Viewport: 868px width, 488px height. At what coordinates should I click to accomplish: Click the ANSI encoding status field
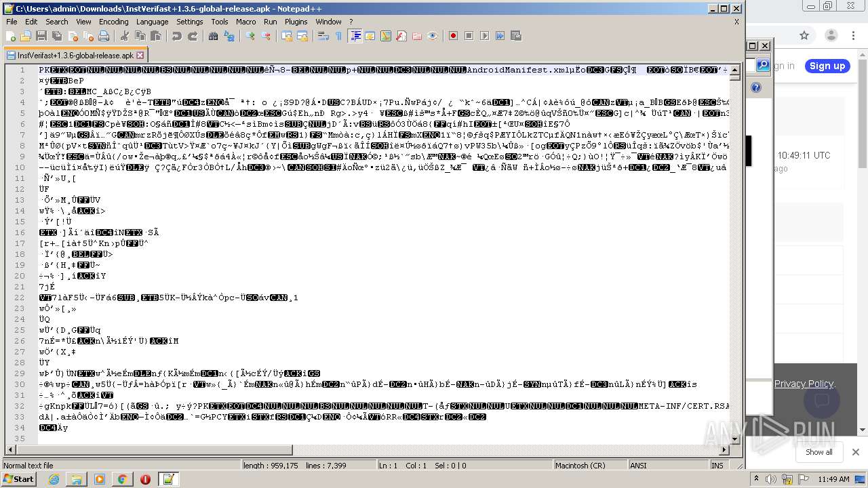[668, 466]
